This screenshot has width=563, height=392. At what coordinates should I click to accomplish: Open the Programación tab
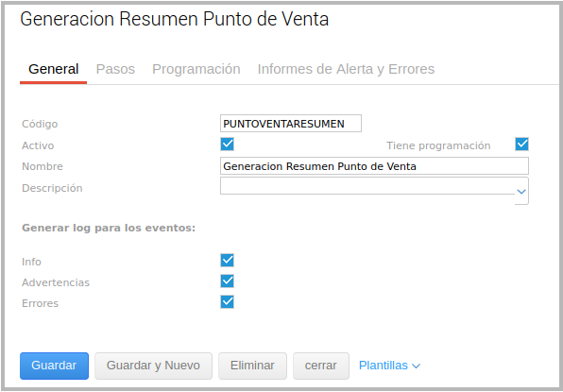point(196,69)
